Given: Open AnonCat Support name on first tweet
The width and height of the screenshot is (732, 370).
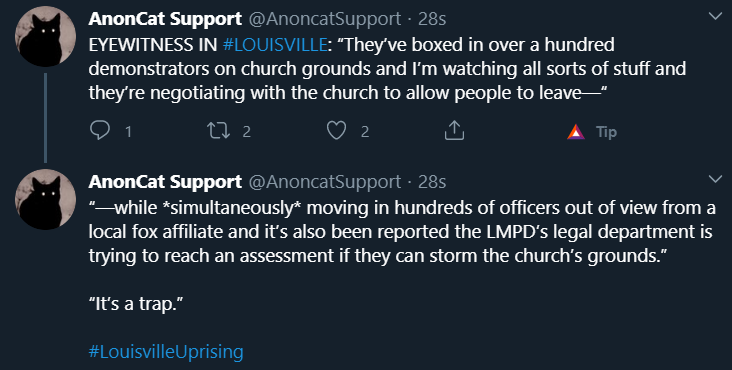Looking at the screenshot, I should (165, 19).
